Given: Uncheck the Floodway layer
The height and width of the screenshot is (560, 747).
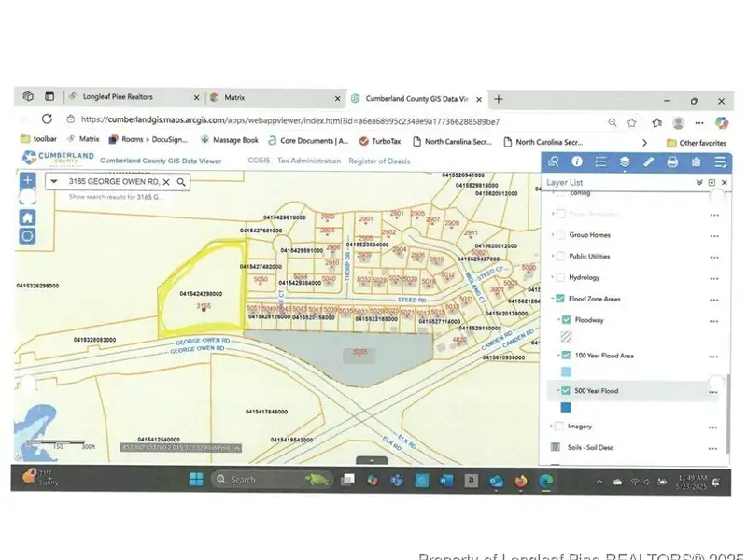Looking at the screenshot, I should [x=567, y=319].
